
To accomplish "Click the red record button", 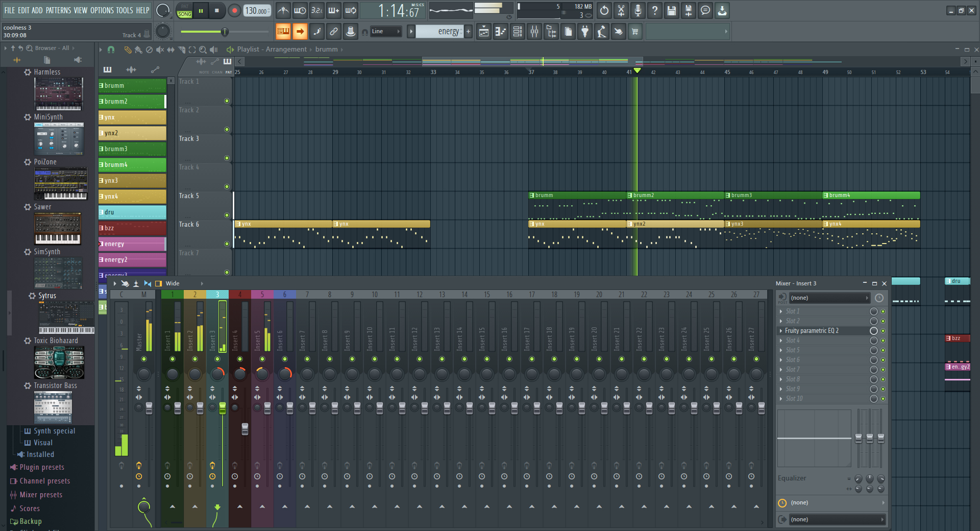I will tap(234, 11).
